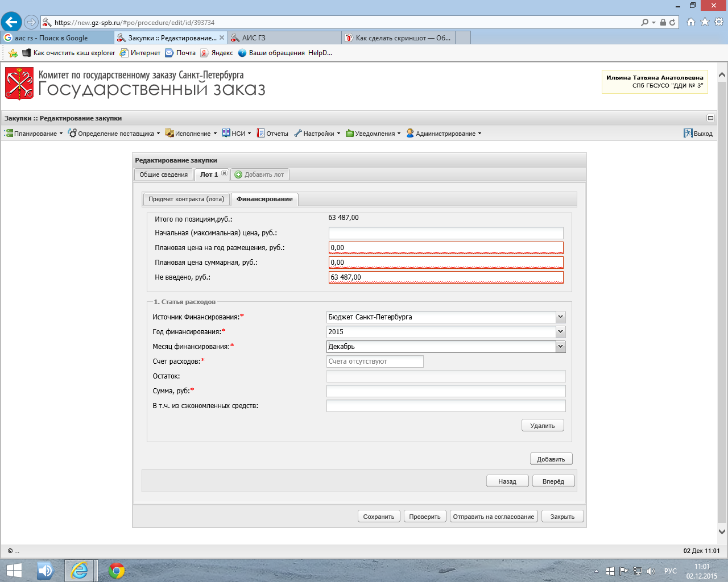Open the Уведомления menu

tap(373, 134)
